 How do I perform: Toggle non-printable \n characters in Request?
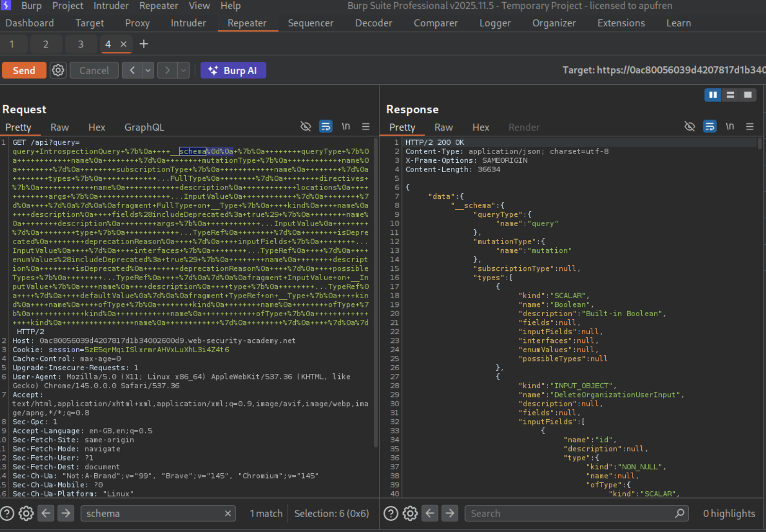346,127
